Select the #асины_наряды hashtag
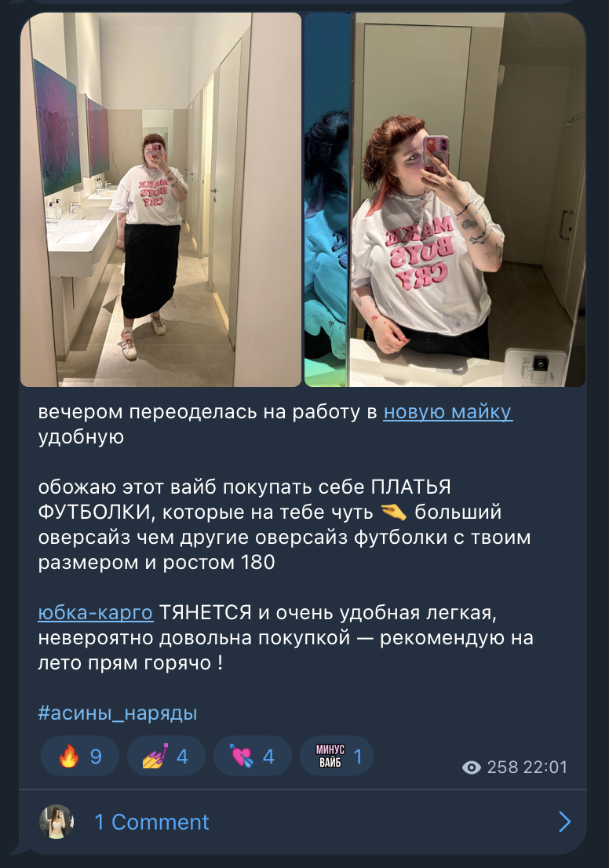This screenshot has width=609, height=868. [x=118, y=713]
